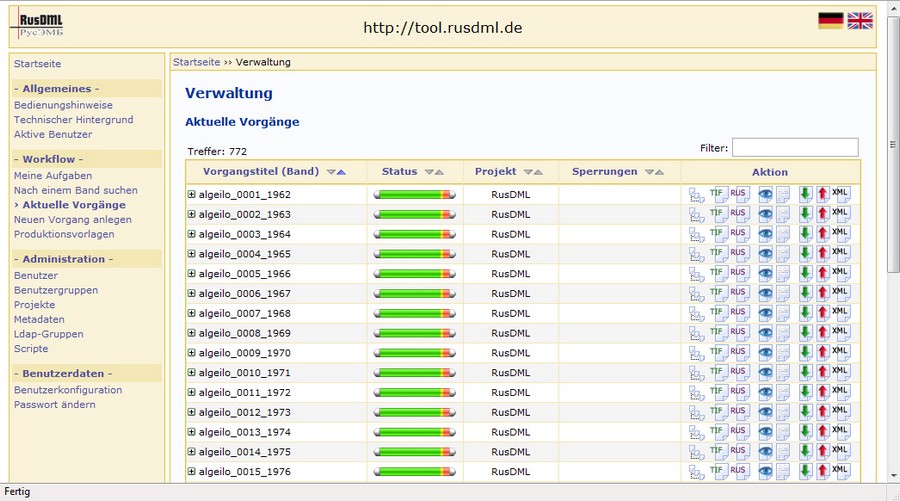This screenshot has width=900, height=501.
Task: Click the Startseite breadcrumb link
Action: coord(196,62)
